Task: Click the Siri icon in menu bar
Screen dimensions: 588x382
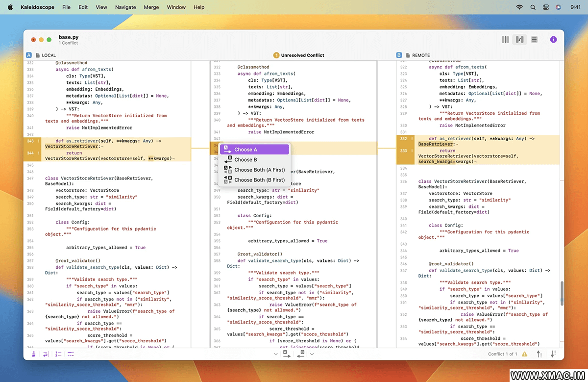Action: tap(558, 7)
